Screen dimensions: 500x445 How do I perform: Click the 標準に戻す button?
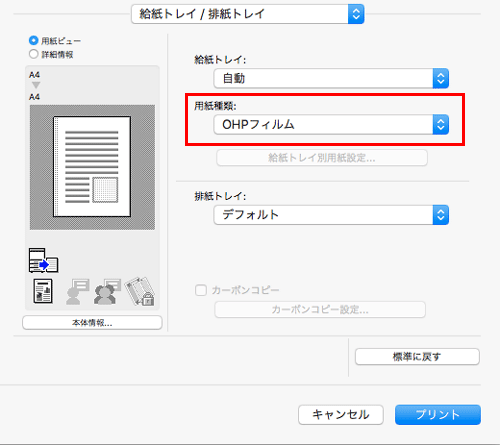pos(417,357)
